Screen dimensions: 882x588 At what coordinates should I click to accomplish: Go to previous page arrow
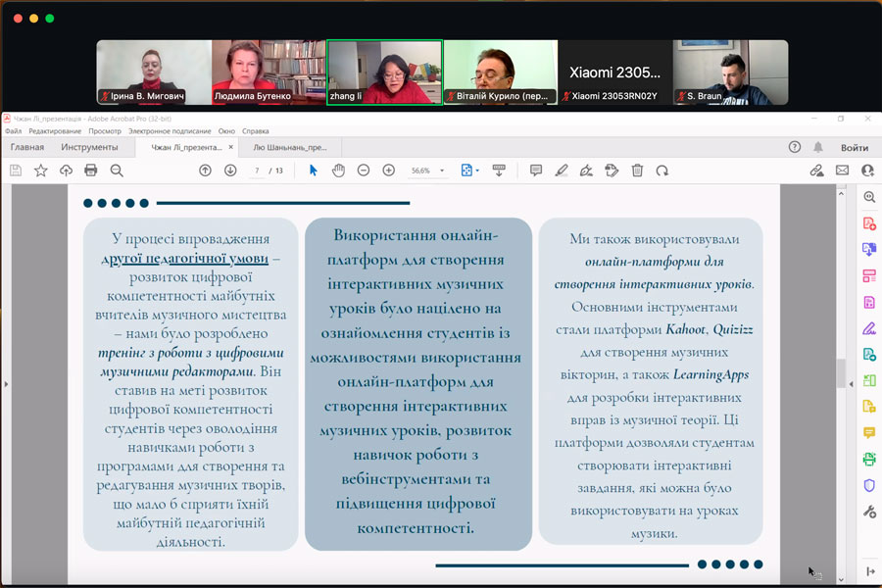point(206,170)
